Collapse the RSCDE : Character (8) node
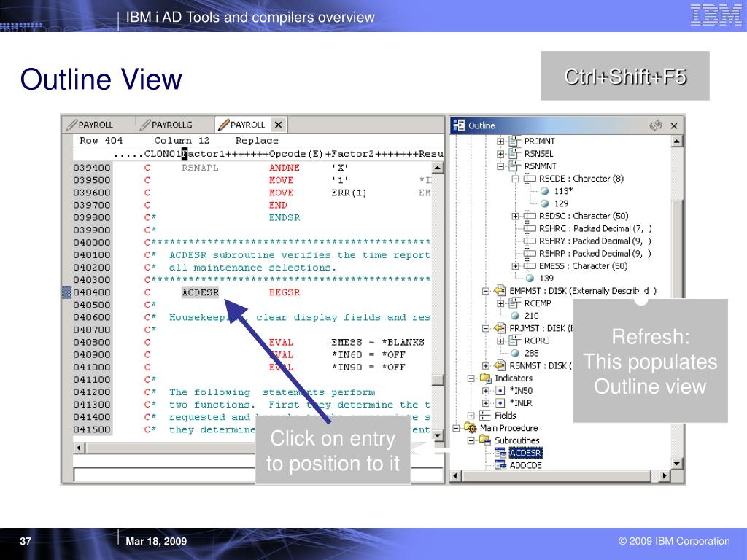The height and width of the screenshot is (560, 747). (515, 179)
